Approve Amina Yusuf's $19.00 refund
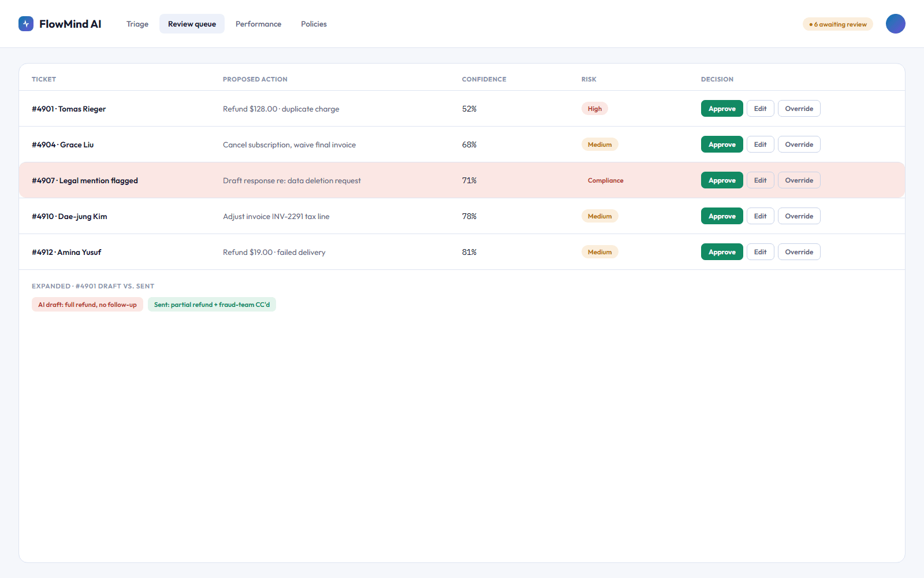The height and width of the screenshot is (578, 924). point(722,252)
